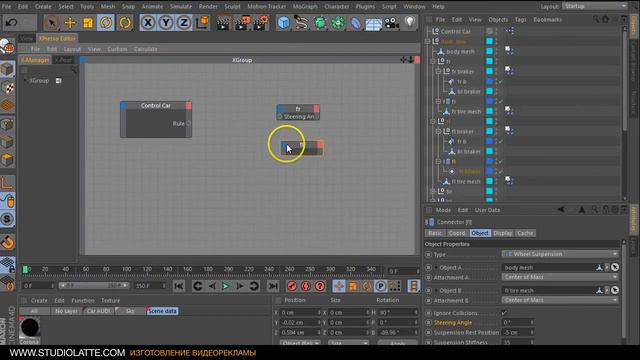Viewport: 640px width, 360px height.
Task: Go to the start of animation
Action: click(178, 286)
